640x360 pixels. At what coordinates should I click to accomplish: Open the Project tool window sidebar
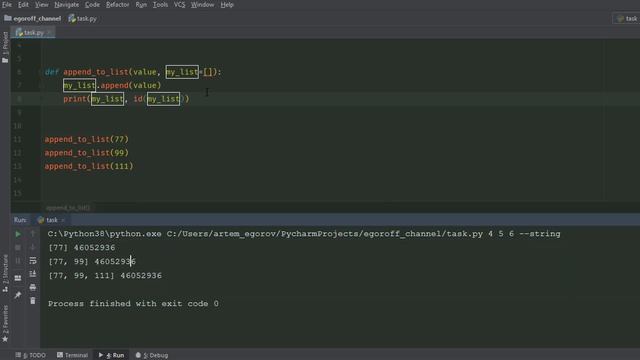5,47
